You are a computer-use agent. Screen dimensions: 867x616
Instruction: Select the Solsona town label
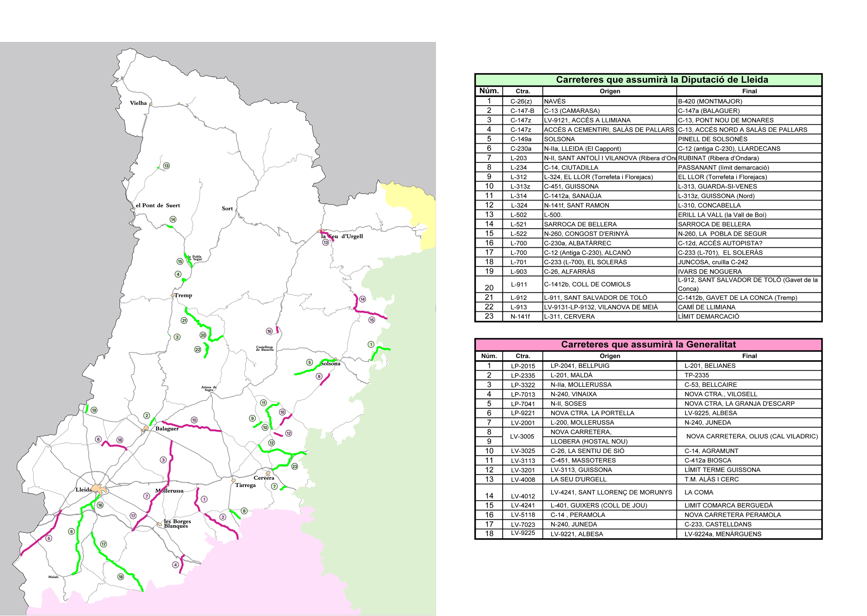click(330, 364)
